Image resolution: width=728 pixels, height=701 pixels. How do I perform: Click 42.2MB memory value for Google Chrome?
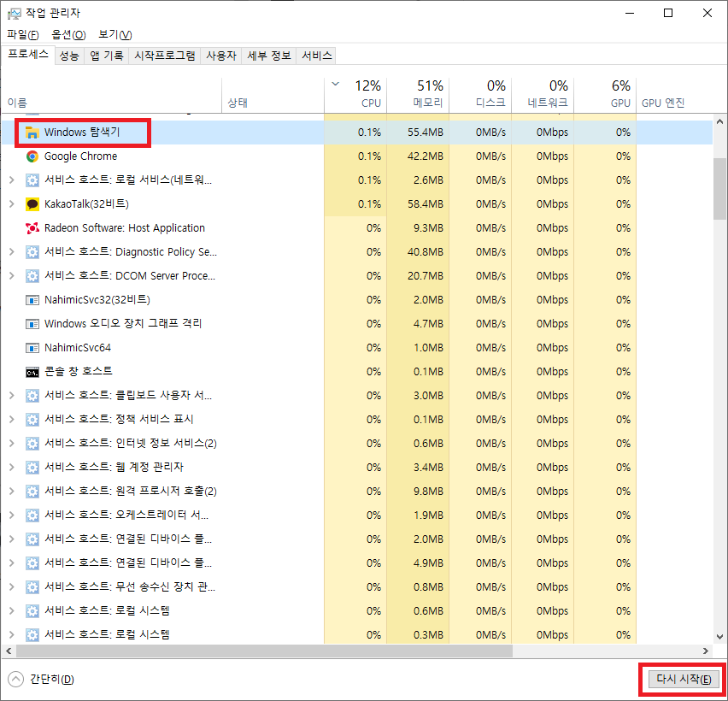point(426,156)
